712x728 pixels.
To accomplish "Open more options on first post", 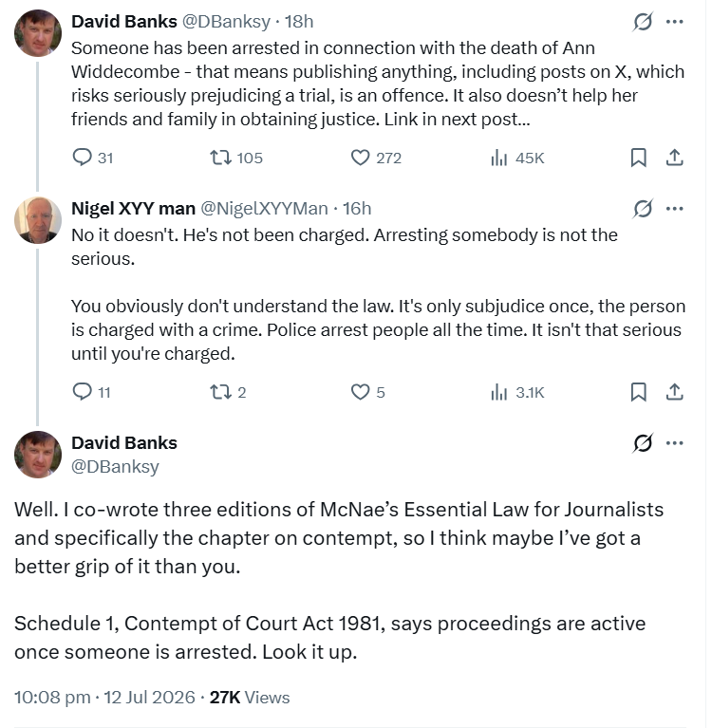I will (x=674, y=22).
